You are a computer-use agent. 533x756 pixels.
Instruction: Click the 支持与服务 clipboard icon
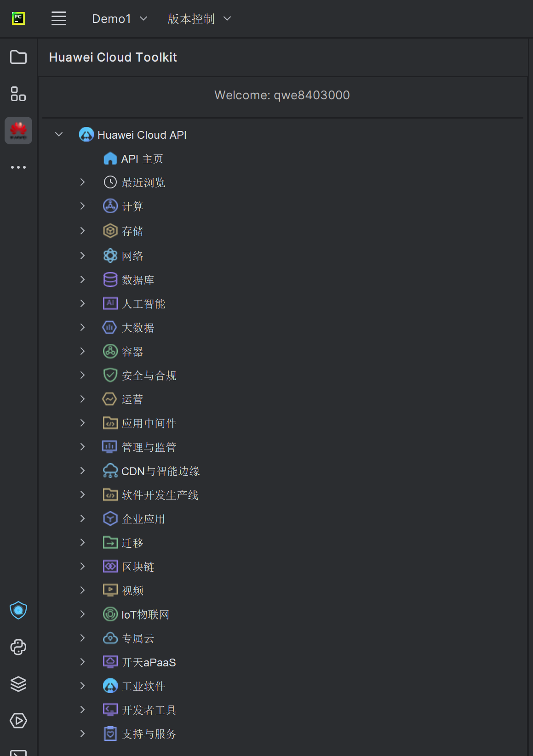coord(110,734)
